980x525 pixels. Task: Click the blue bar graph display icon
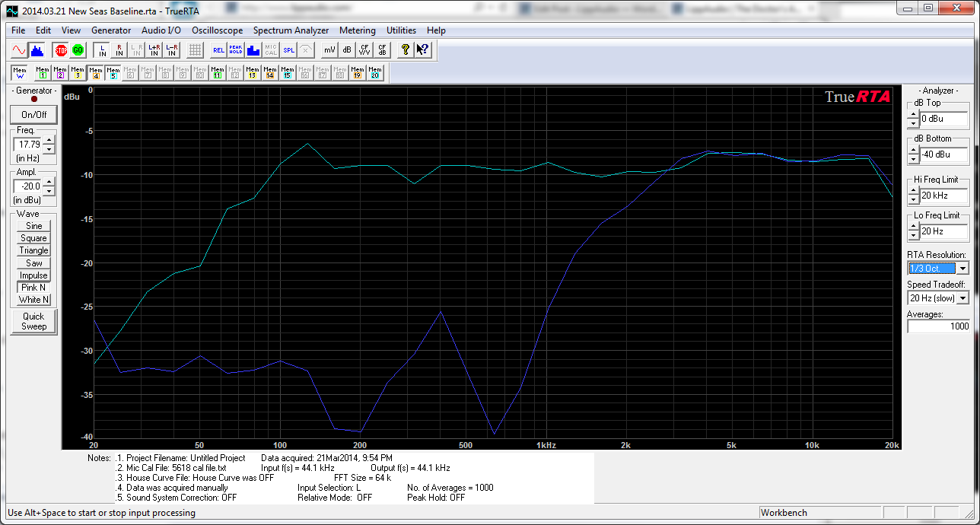[253, 50]
